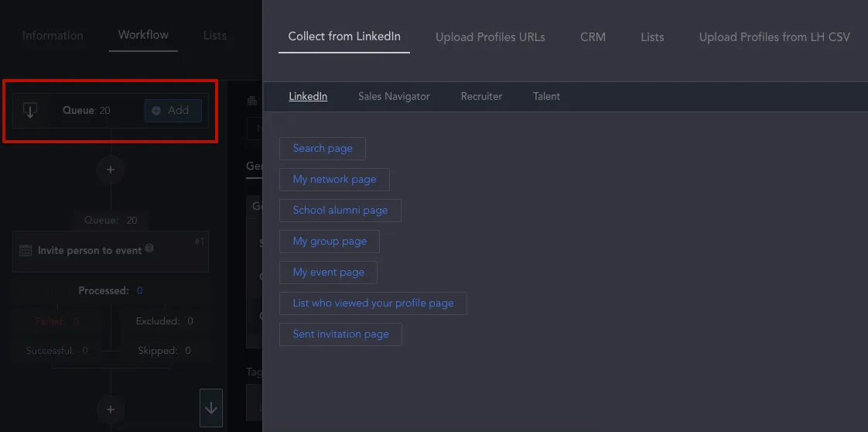Screen dimensions: 868x432
Task: Select the LinkedIn sub-tab
Action: [x=308, y=96]
